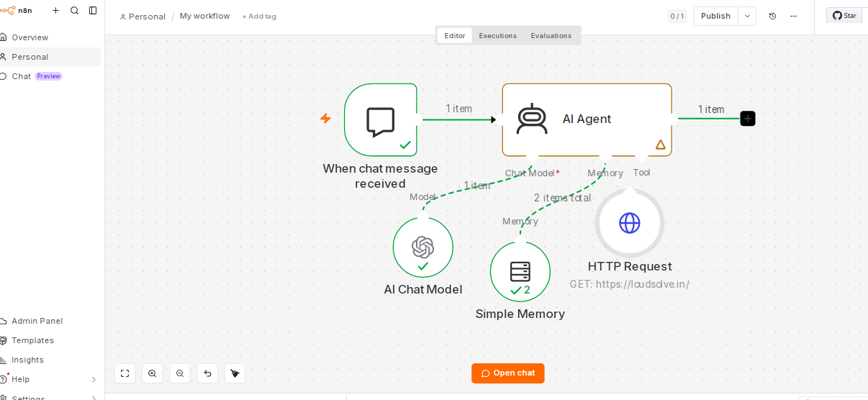Expand Help submenu arrow

pos(94,379)
